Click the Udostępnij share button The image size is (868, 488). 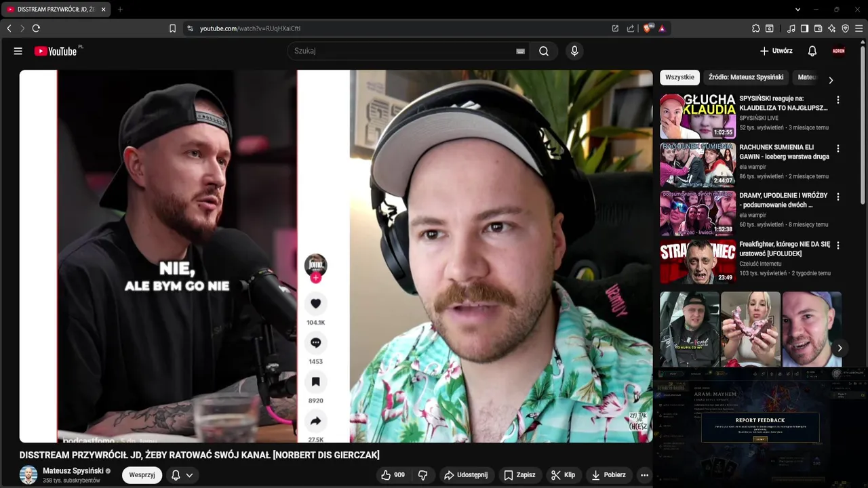(466, 475)
